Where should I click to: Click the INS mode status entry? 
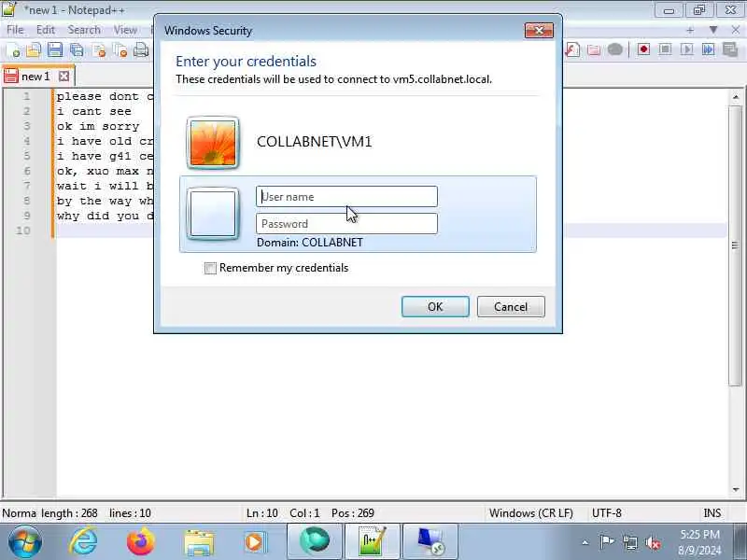712,513
